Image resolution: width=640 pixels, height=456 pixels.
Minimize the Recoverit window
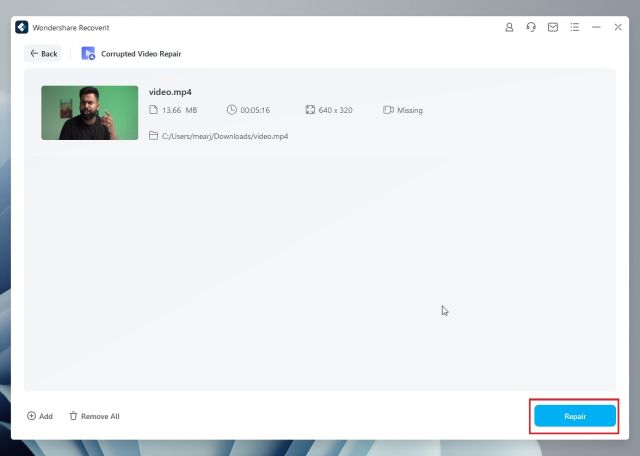[x=596, y=27]
